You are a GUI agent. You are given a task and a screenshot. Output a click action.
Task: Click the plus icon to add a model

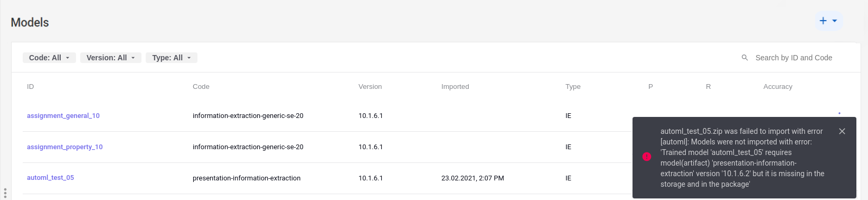823,21
